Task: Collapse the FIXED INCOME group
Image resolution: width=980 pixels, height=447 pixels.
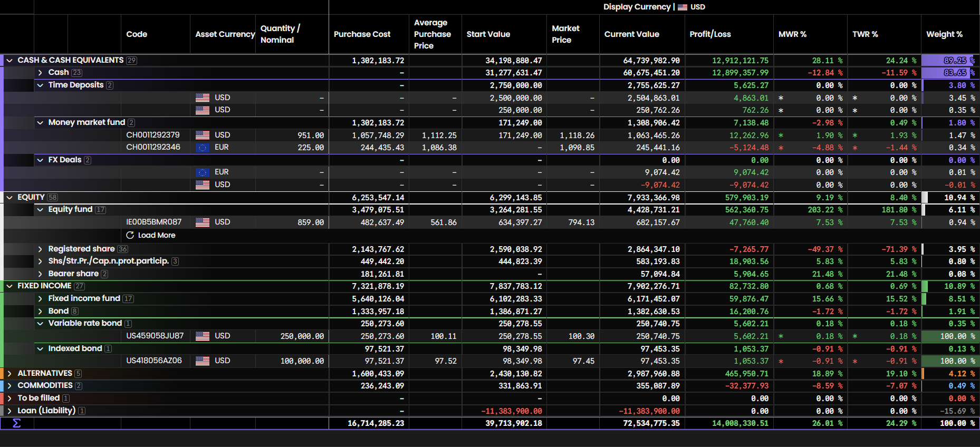Action: pos(9,286)
